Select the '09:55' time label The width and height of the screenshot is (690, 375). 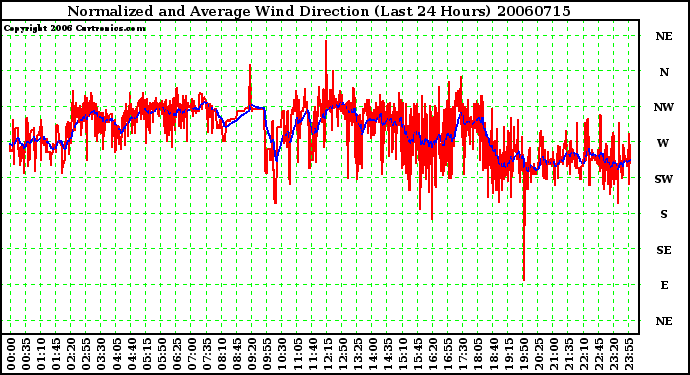[x=267, y=354]
